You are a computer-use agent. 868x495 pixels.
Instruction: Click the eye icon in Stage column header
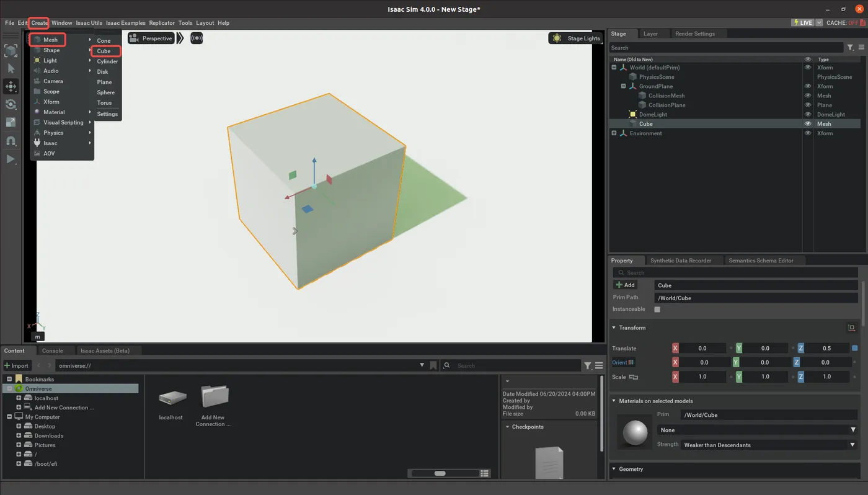pyautogui.click(x=807, y=60)
